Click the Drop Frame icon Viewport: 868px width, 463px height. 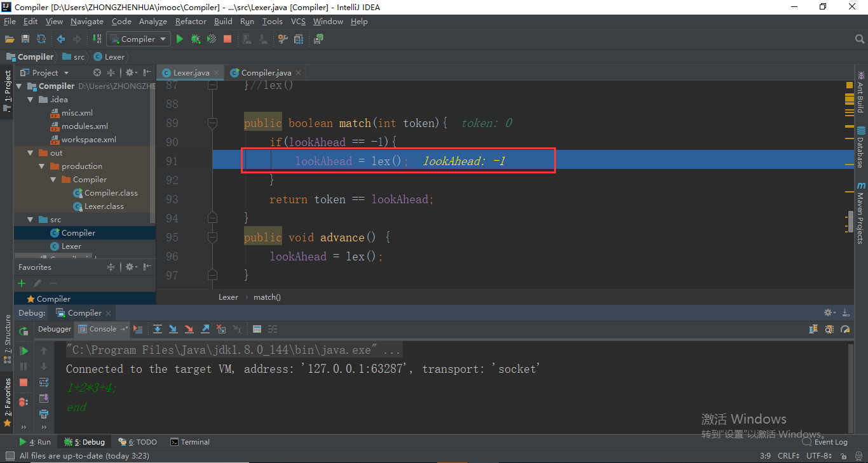point(220,329)
